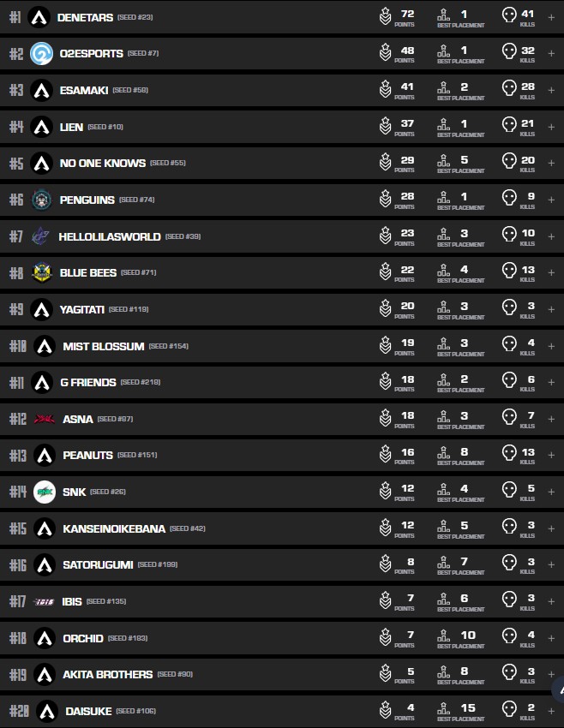The height and width of the screenshot is (728, 564).
Task: Click the Denetars Apex logo icon
Action: pos(39,17)
